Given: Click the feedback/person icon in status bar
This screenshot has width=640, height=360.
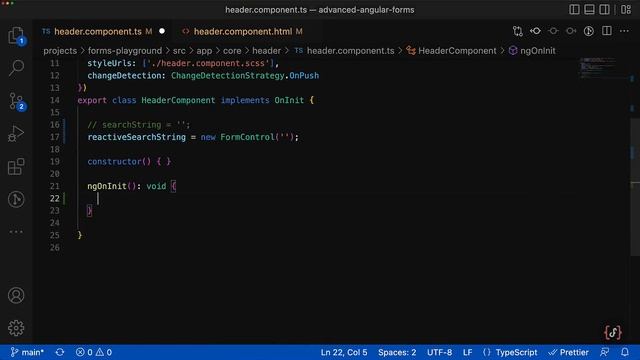Looking at the screenshot, I should coord(605,352).
